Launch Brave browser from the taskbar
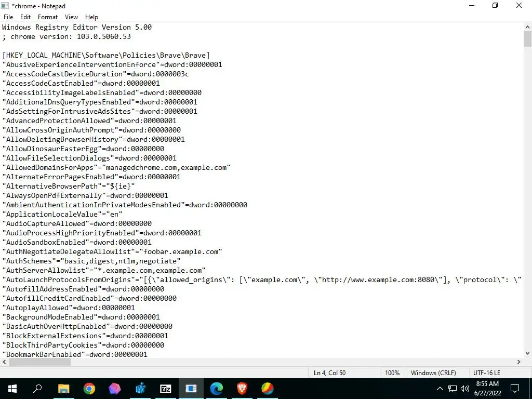 pyautogui.click(x=242, y=389)
